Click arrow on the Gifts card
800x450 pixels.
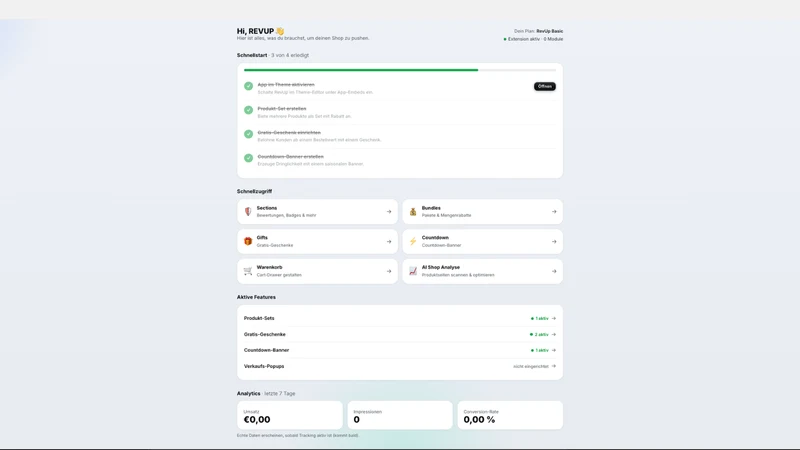pyautogui.click(x=389, y=241)
